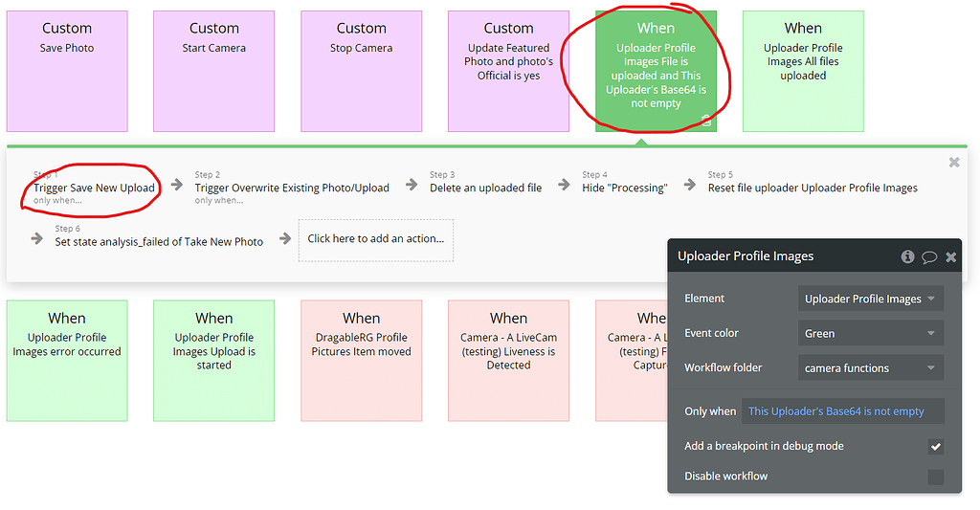Select Step 3 Delete an uploaded file

coord(485,182)
